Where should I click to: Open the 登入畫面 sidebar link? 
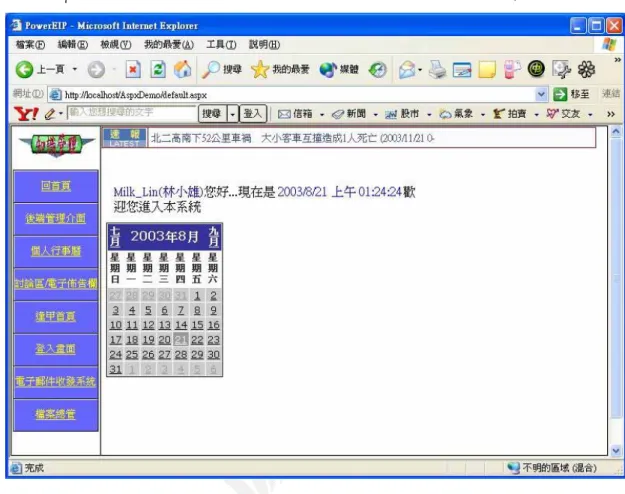[56, 349]
